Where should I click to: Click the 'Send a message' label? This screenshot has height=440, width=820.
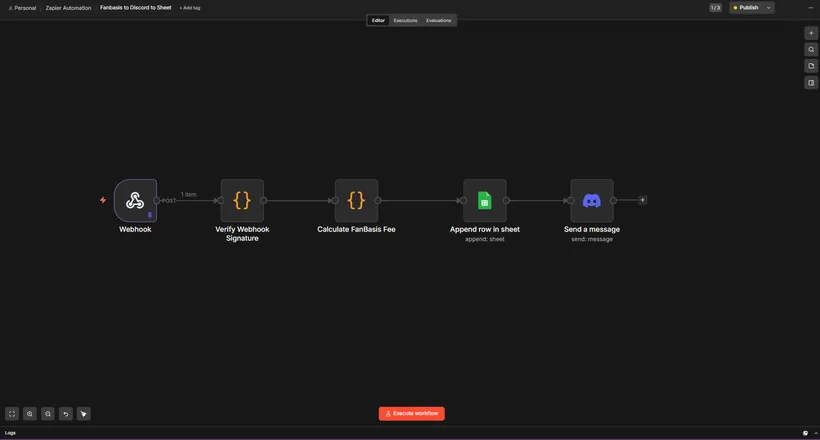pyautogui.click(x=592, y=229)
